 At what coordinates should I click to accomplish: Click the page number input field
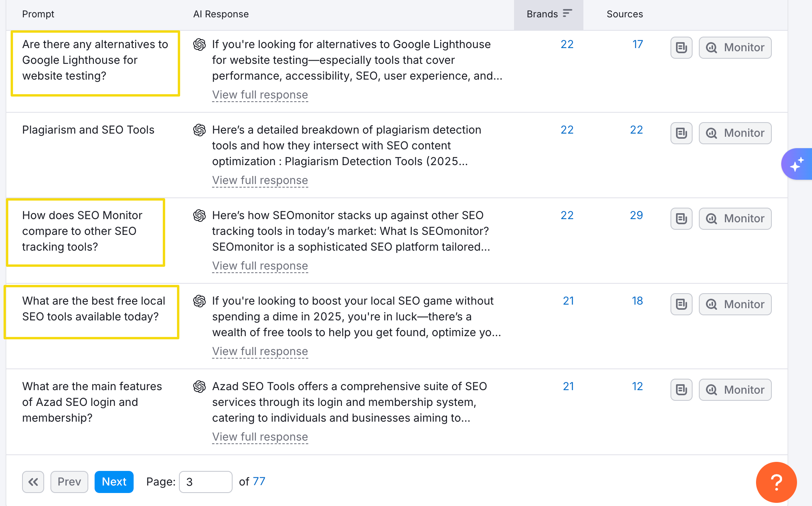coord(205,482)
